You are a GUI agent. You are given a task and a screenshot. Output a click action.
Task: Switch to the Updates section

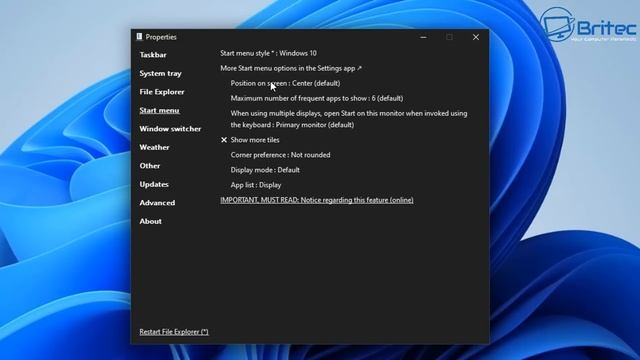click(154, 184)
